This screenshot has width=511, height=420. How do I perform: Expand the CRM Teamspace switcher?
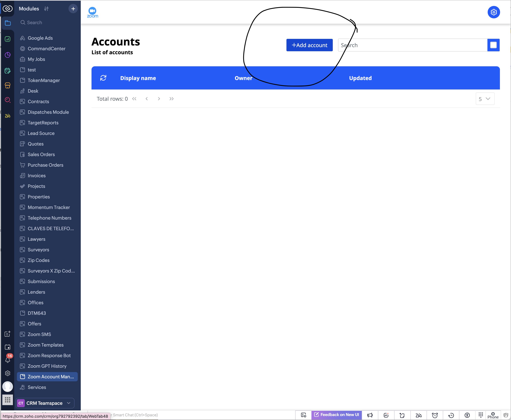[45, 403]
